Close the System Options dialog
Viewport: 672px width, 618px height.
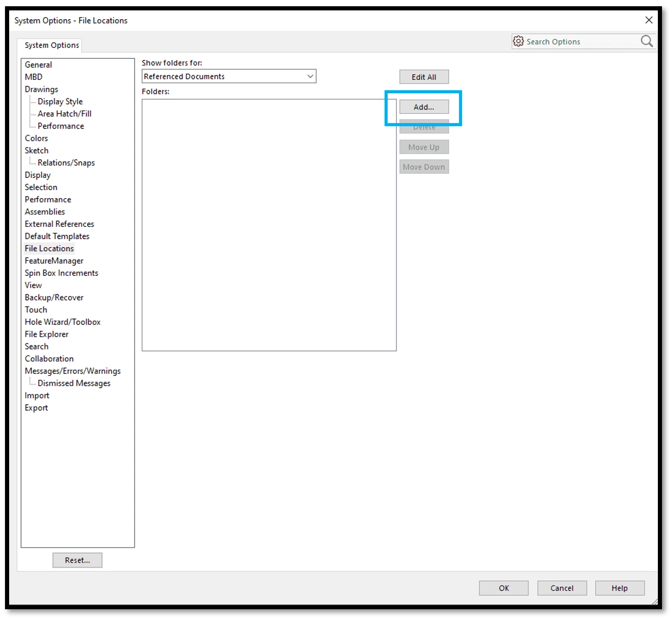(648, 20)
